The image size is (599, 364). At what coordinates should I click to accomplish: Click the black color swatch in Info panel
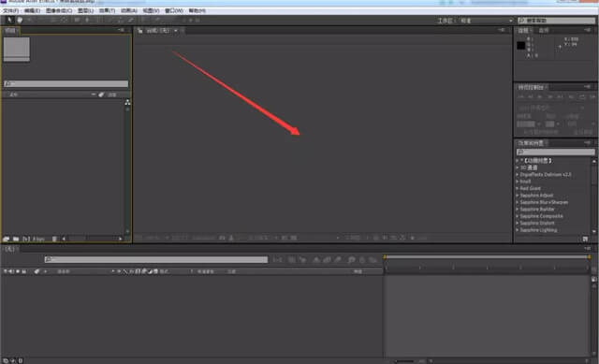coord(520,46)
